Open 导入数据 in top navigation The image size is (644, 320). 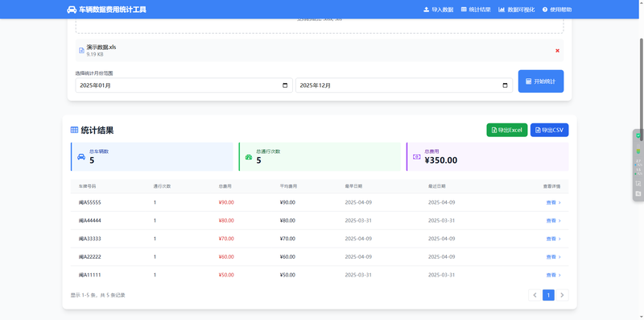tap(438, 10)
